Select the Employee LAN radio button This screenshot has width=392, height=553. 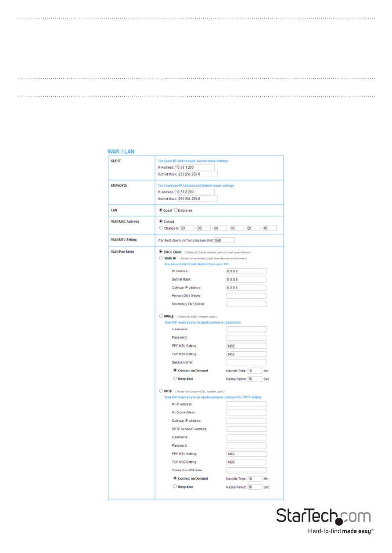[176, 210]
